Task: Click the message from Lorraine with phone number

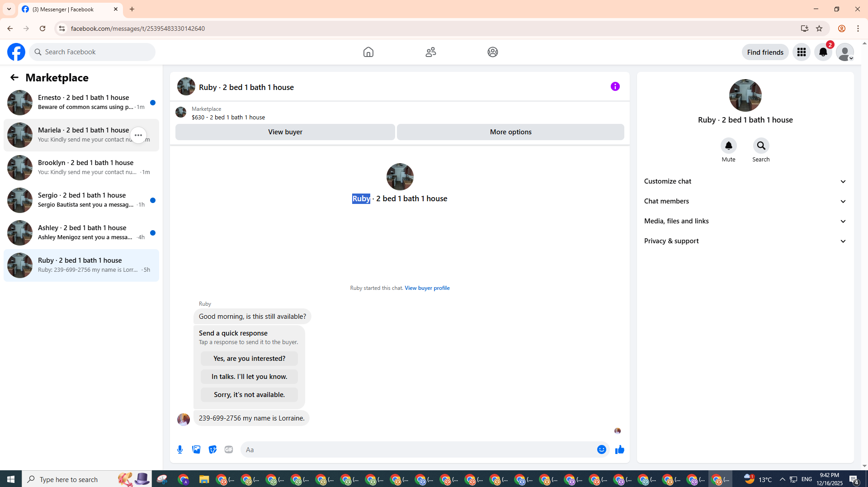Action: [x=252, y=418]
